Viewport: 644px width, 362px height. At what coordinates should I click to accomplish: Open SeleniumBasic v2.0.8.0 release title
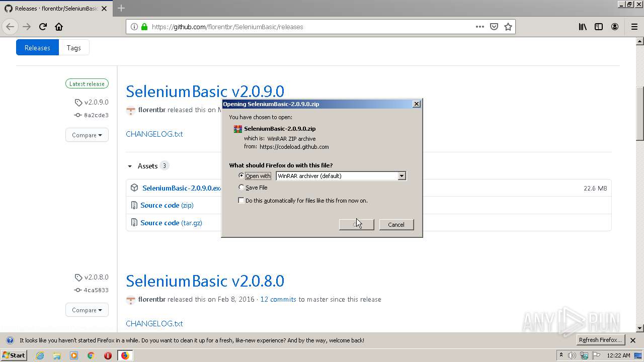[205, 281]
